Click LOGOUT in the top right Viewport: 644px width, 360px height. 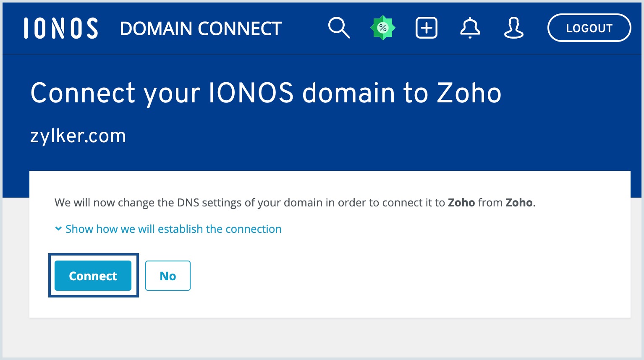[589, 28]
